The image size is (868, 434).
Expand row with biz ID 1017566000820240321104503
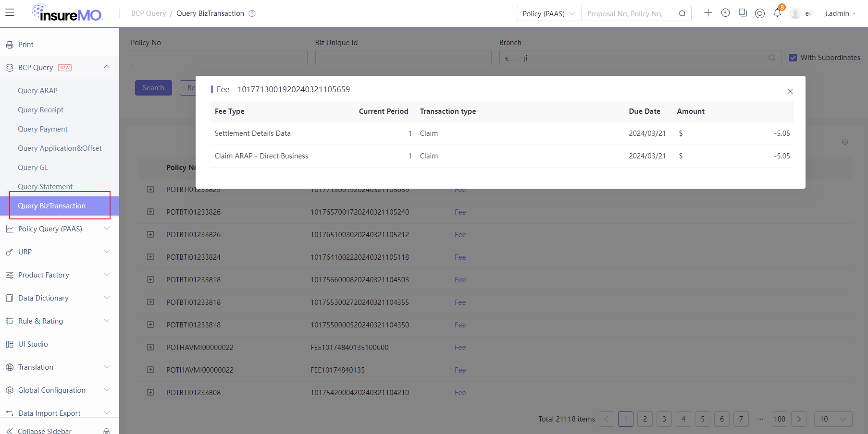150,279
